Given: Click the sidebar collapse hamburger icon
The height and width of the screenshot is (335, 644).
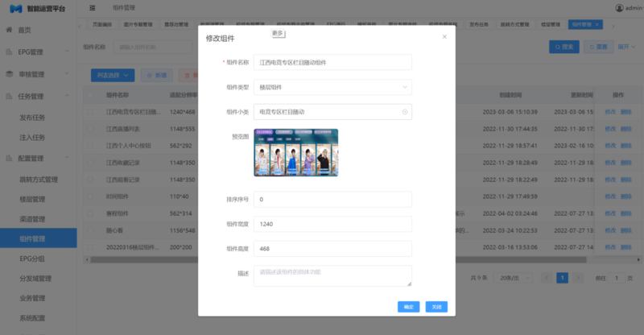Looking at the screenshot, I should point(93,7).
